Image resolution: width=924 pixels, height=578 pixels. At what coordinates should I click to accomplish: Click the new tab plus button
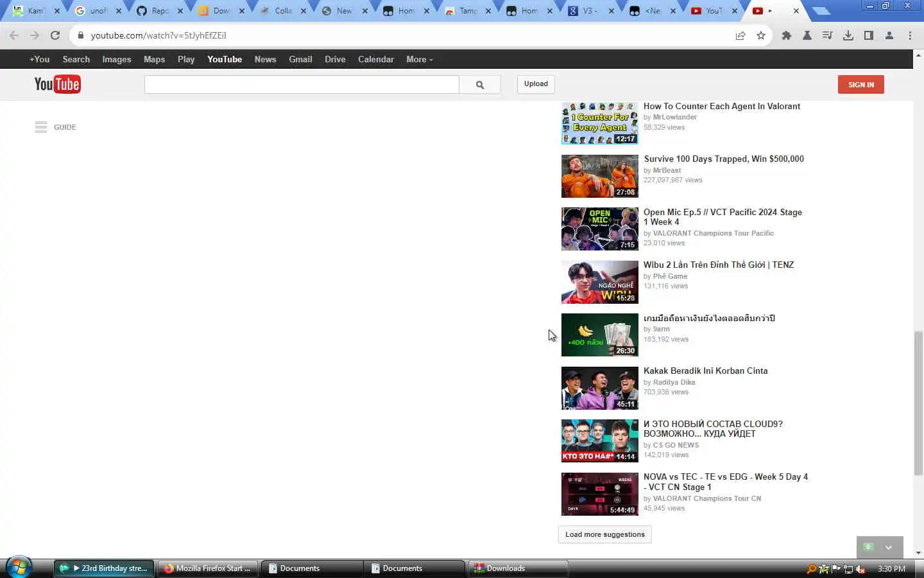pos(821,11)
